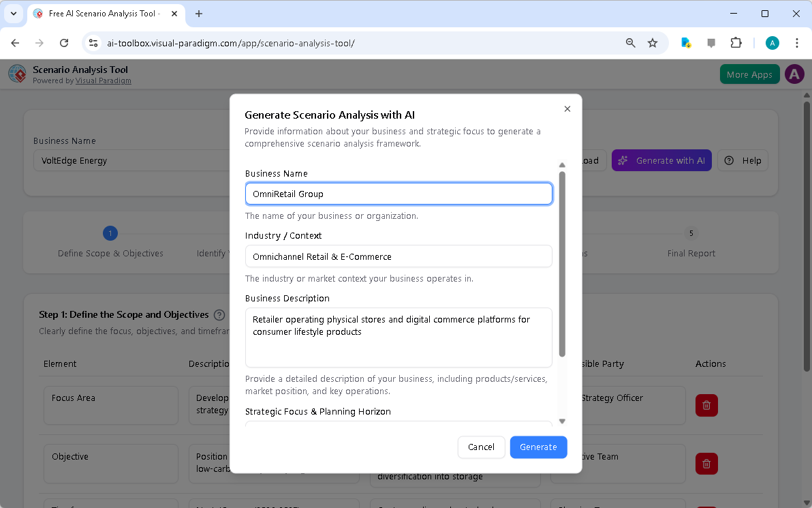Bookmark the page using the star icon
The image size is (812, 508).
(653, 42)
